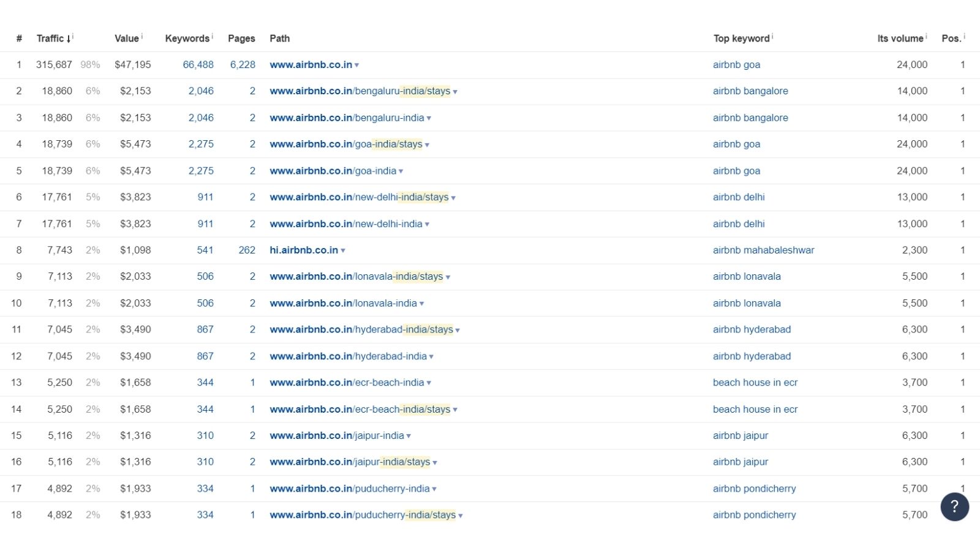Click pages count 6,228
980x551 pixels.
tap(243, 64)
